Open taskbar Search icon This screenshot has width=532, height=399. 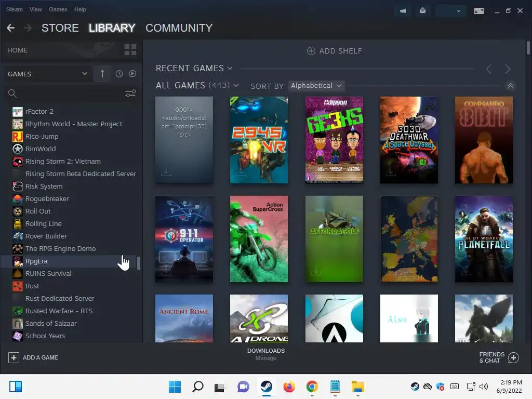point(198,387)
